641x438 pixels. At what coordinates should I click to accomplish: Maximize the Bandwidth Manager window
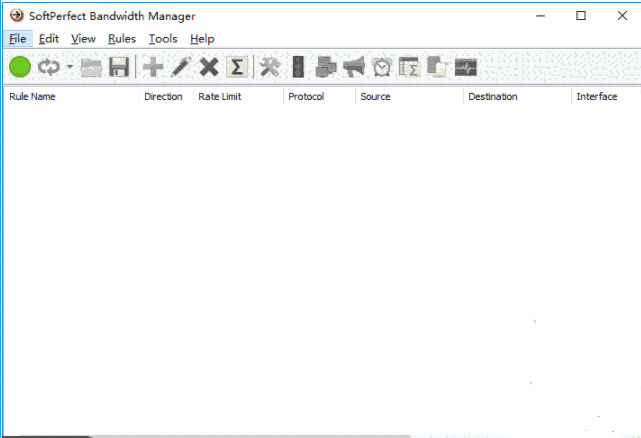tap(581, 16)
